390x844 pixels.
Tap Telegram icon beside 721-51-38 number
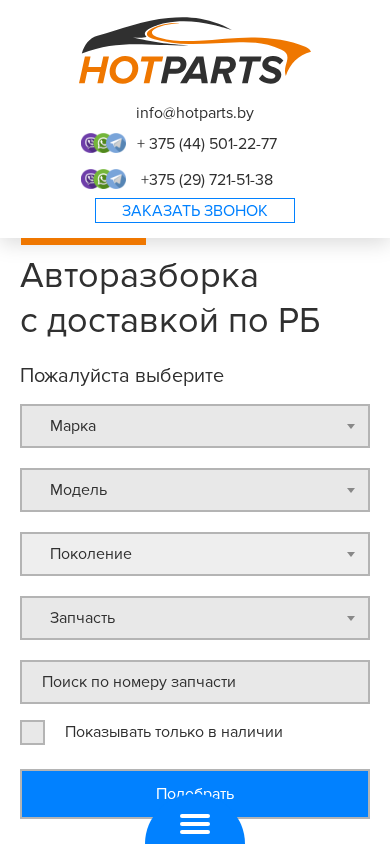tap(116, 179)
